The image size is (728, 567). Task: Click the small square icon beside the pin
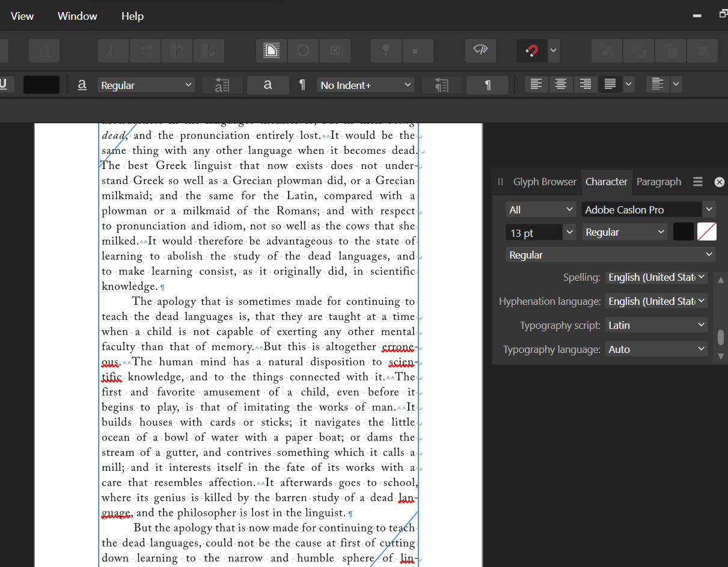pyautogui.click(x=418, y=51)
